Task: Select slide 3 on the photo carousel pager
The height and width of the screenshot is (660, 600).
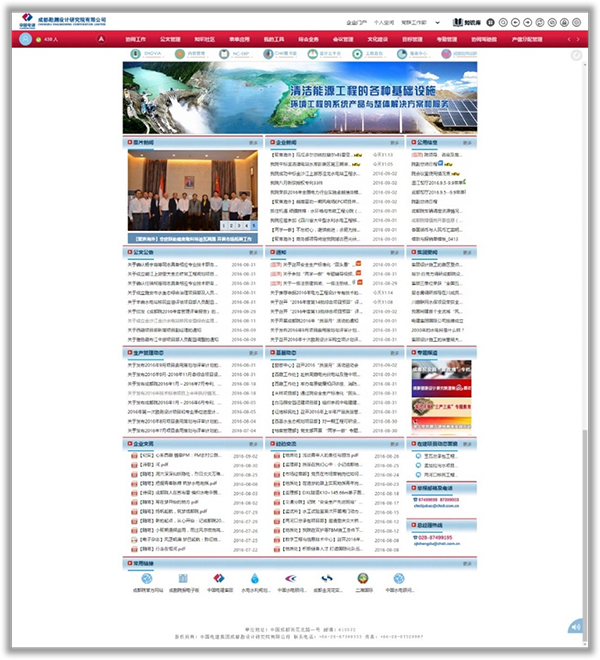Action: [x=239, y=226]
